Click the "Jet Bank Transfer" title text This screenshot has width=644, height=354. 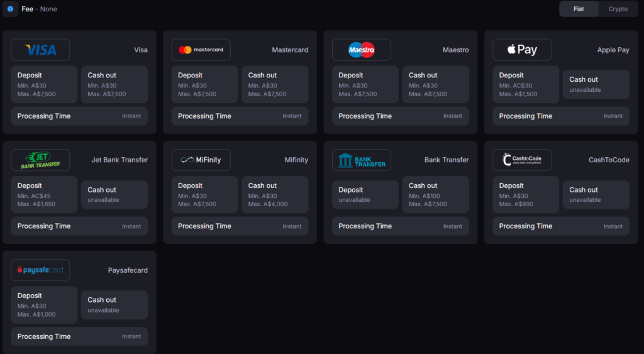point(119,160)
